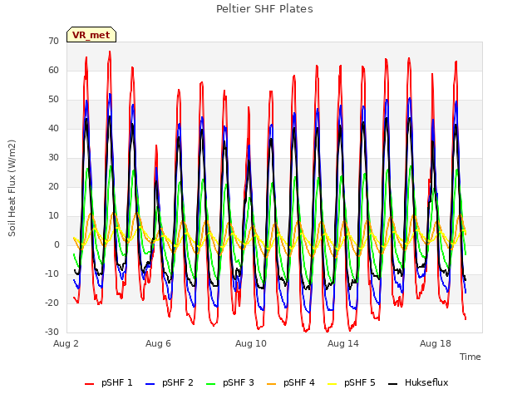Click the blue pSHF 2 legend swatch

coord(150,384)
